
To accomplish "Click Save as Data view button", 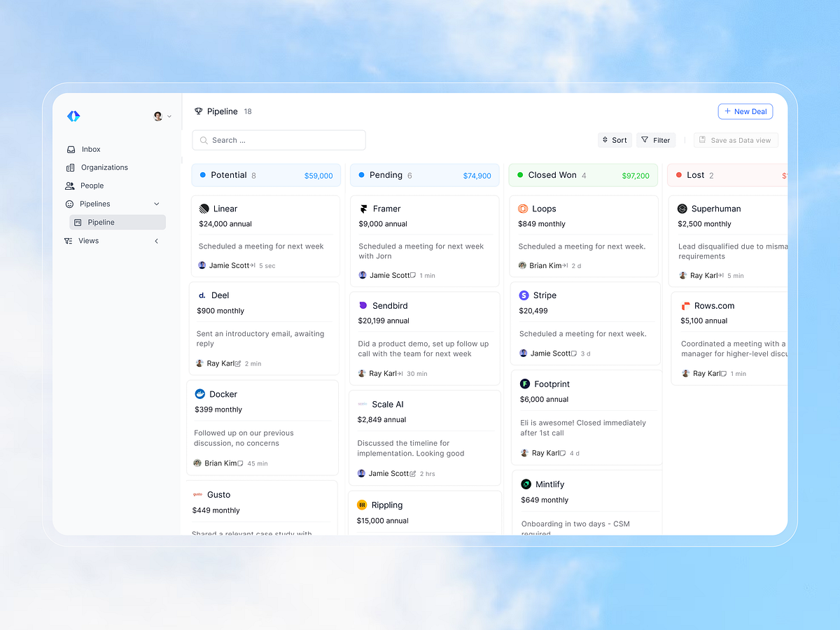I will pyautogui.click(x=736, y=140).
